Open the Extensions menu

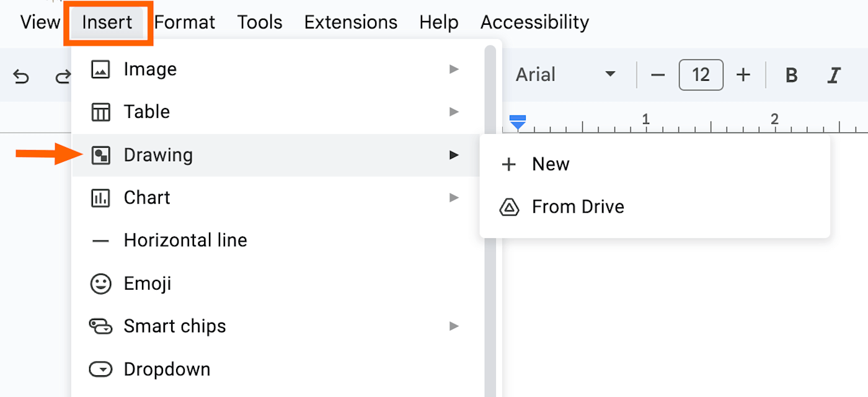click(350, 22)
